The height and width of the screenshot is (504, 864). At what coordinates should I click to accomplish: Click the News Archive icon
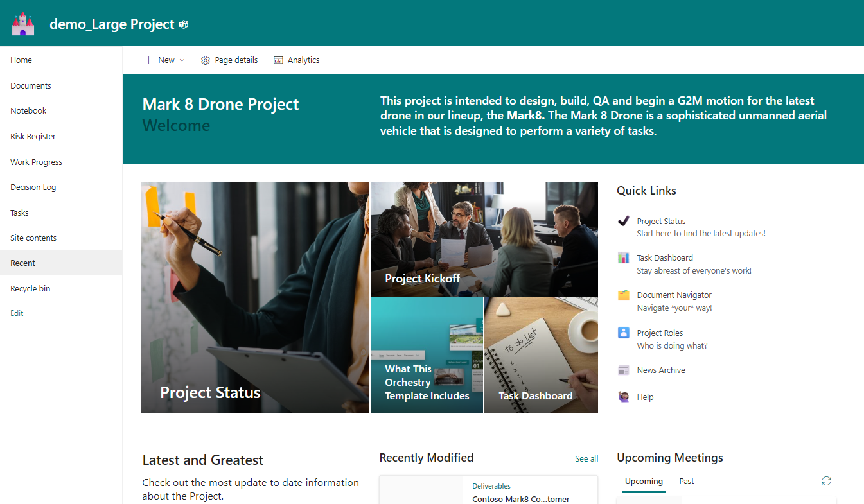click(623, 370)
